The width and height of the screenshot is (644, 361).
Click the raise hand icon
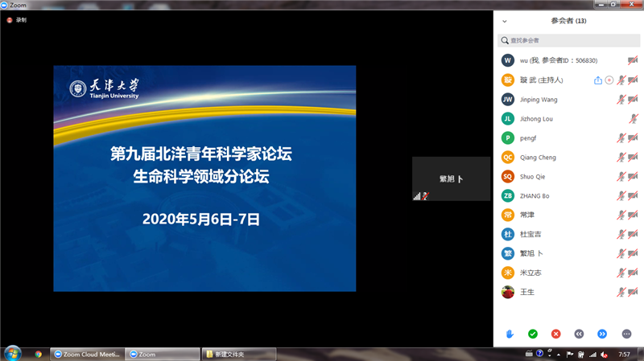tap(510, 334)
